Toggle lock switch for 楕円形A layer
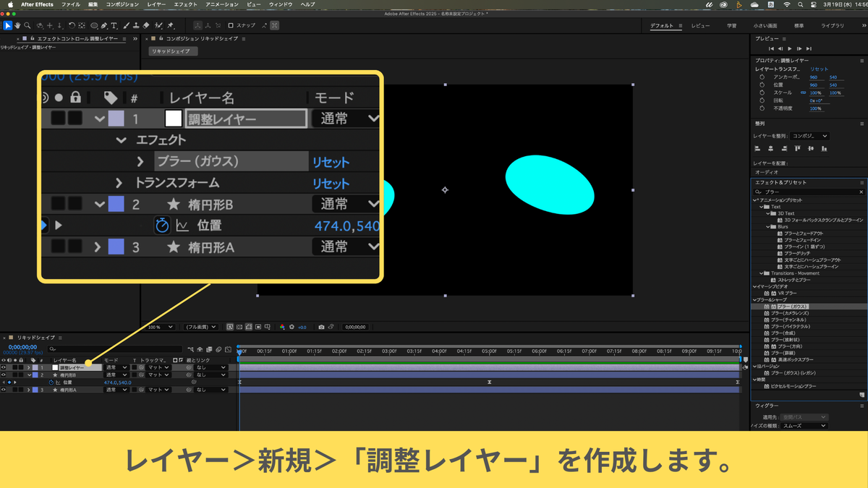Image resolution: width=868 pixels, height=488 pixels. [x=21, y=390]
